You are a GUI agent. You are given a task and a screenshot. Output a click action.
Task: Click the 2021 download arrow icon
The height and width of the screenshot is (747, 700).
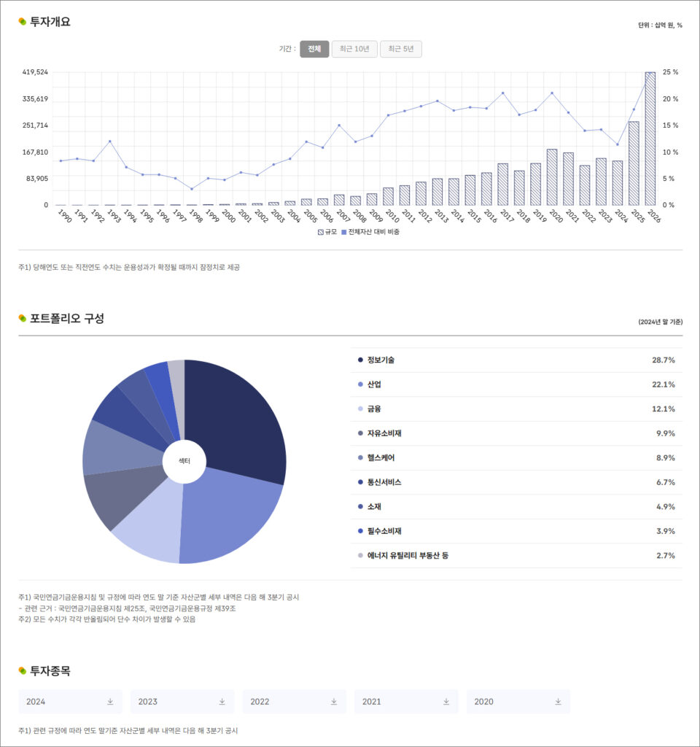pos(446,701)
